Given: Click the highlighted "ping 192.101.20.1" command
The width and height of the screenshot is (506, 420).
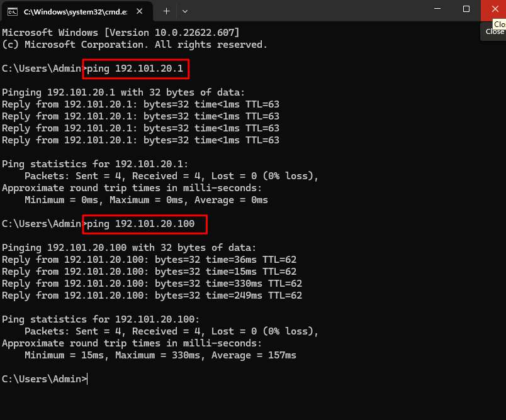Looking at the screenshot, I should (x=135, y=69).
